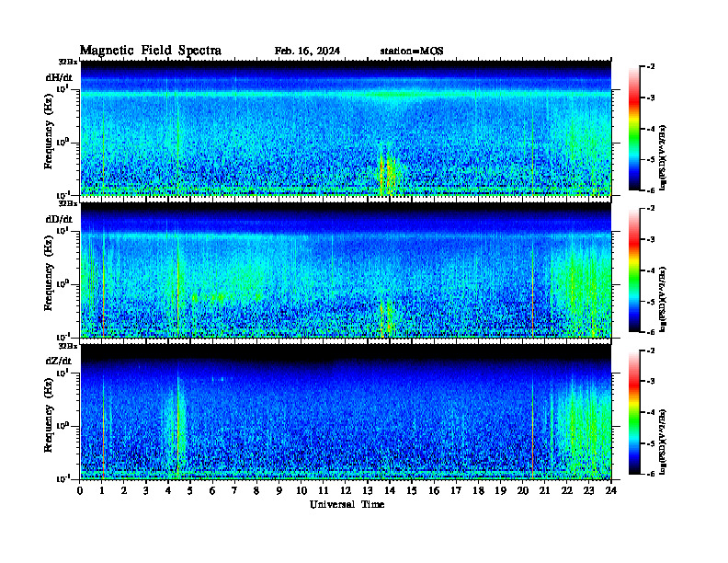The width and height of the screenshot is (728, 563).
Task: Click the '32Hz' label of the dH/dt panel
Action: [68, 62]
